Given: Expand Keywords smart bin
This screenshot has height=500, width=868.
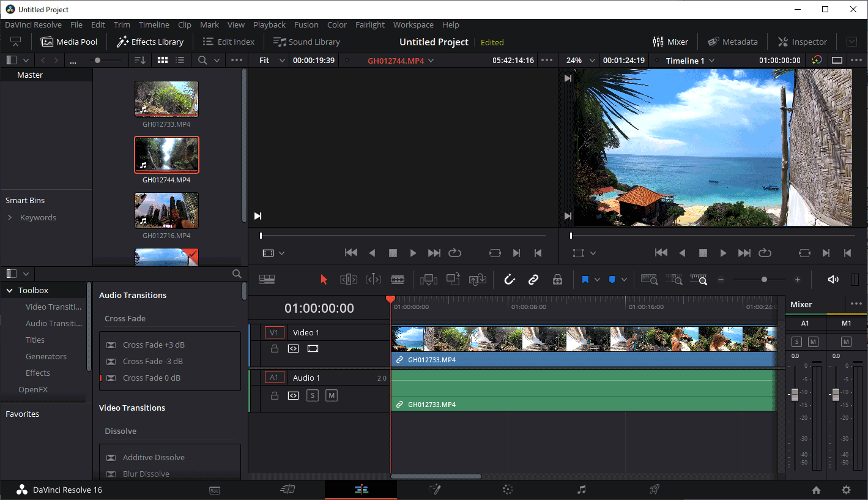Looking at the screenshot, I should (9, 218).
